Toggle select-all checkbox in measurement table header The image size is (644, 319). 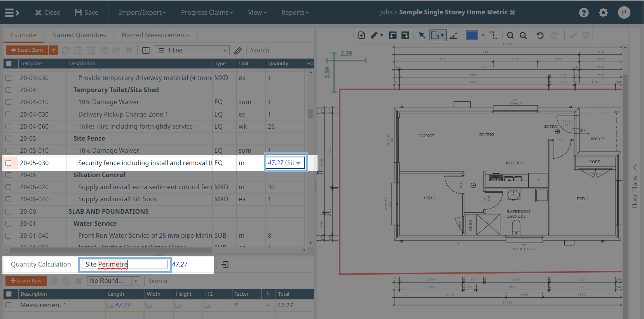(x=9, y=294)
